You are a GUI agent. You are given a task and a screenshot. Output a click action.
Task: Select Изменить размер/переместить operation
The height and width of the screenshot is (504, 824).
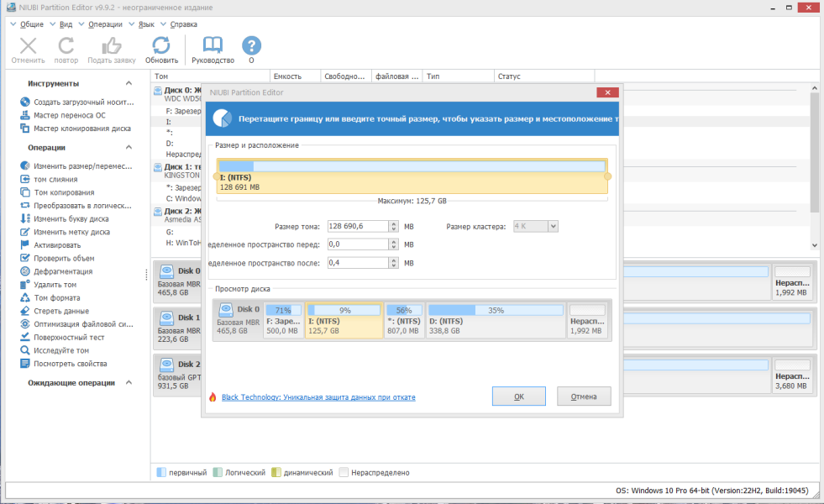pos(76,166)
